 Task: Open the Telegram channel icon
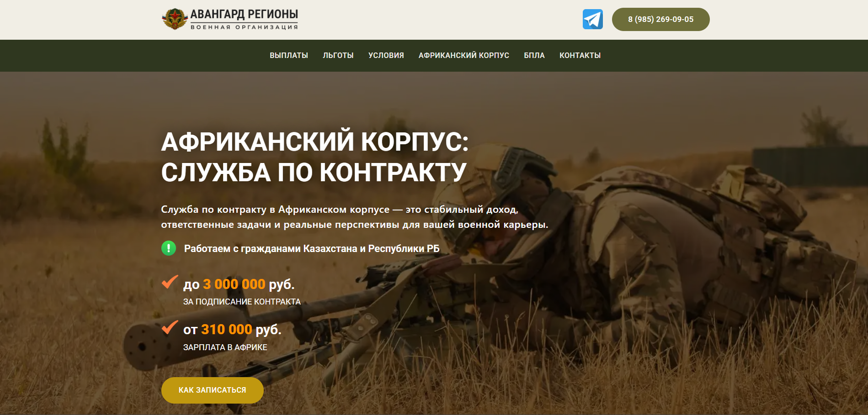coord(592,19)
